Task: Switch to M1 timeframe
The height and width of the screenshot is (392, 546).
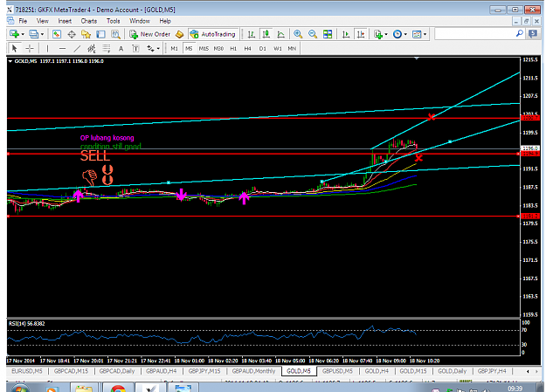Action: 174,49
